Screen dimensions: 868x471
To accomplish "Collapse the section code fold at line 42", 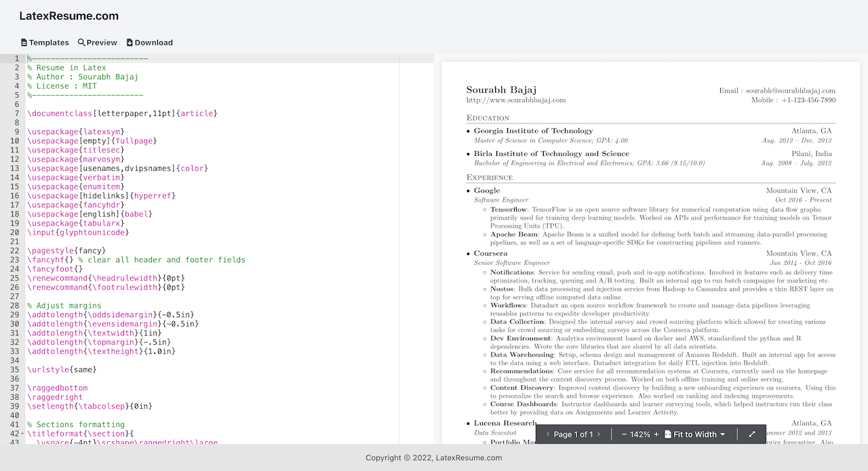I will click(21, 433).
